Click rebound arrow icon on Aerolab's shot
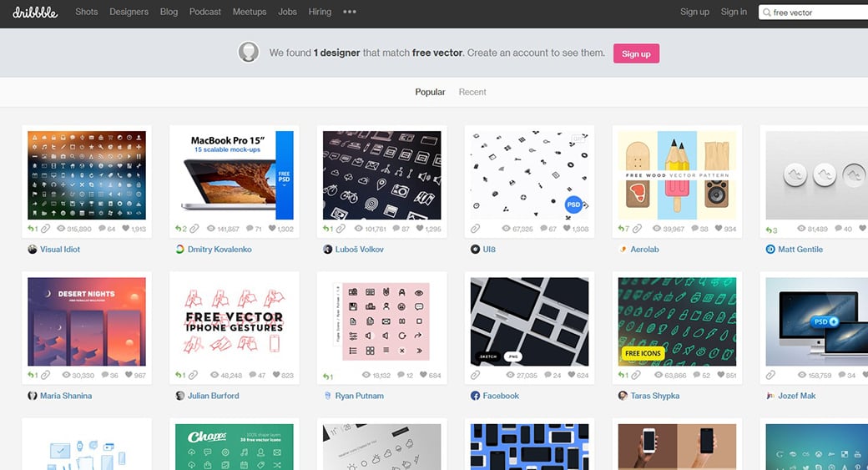The height and width of the screenshot is (470, 868). click(x=620, y=229)
